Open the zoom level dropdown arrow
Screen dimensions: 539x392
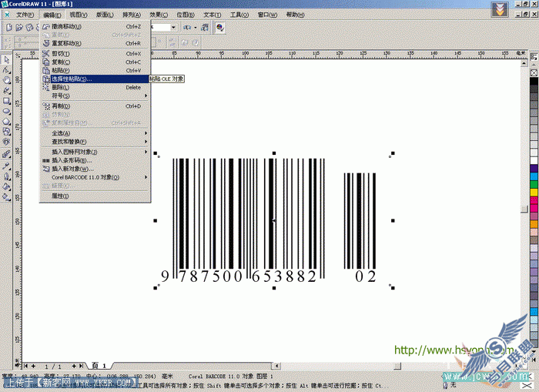point(173,27)
